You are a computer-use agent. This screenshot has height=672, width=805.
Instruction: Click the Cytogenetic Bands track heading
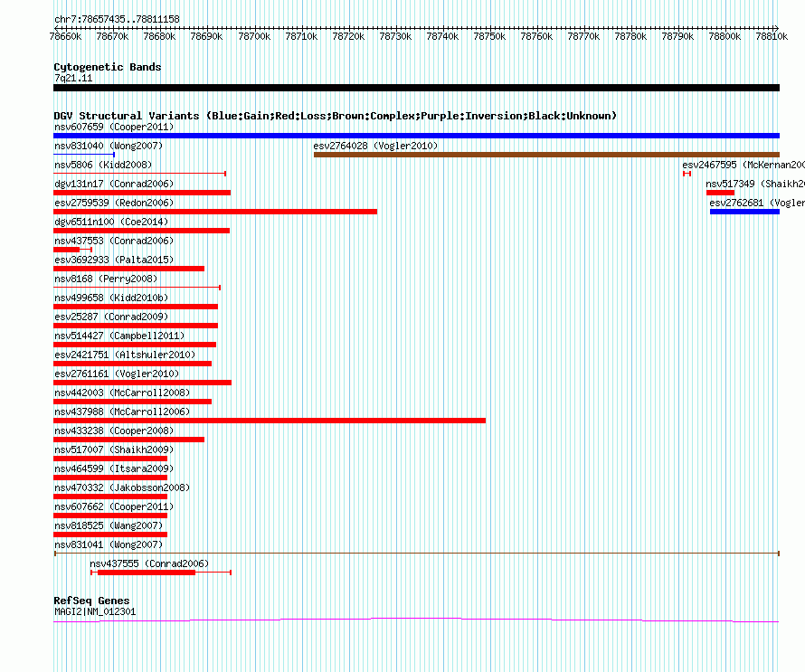pyautogui.click(x=108, y=67)
